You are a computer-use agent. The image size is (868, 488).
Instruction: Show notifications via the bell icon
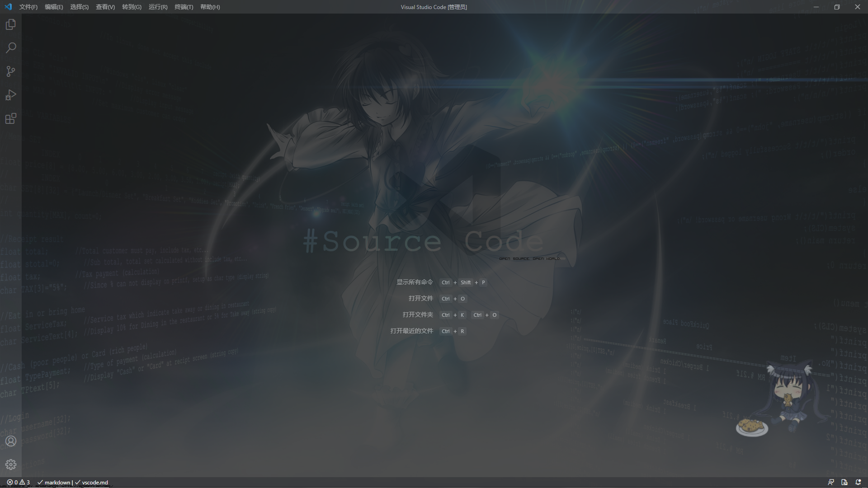858,482
